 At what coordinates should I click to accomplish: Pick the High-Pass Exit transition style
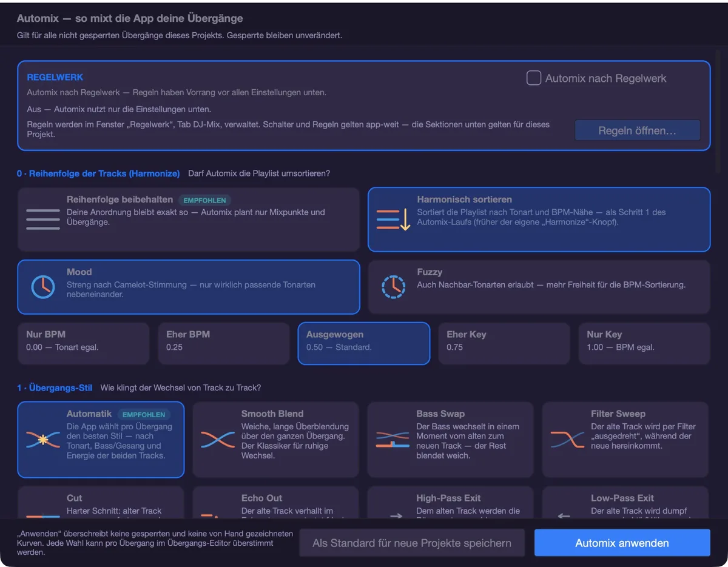(450, 503)
